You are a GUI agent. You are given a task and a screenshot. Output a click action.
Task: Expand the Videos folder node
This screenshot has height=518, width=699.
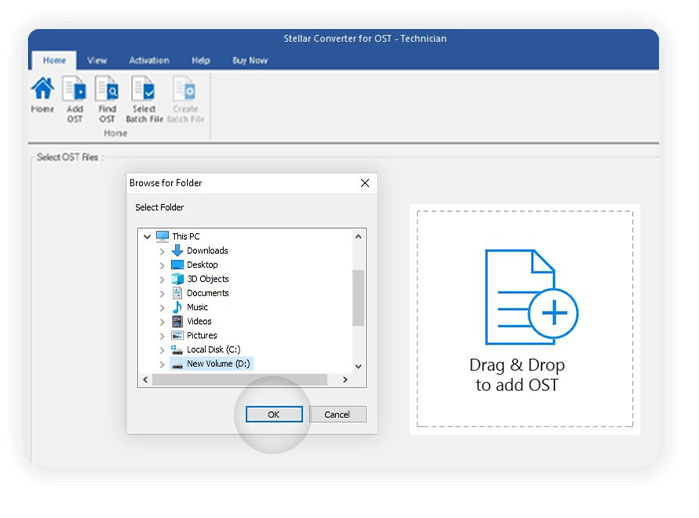162,322
